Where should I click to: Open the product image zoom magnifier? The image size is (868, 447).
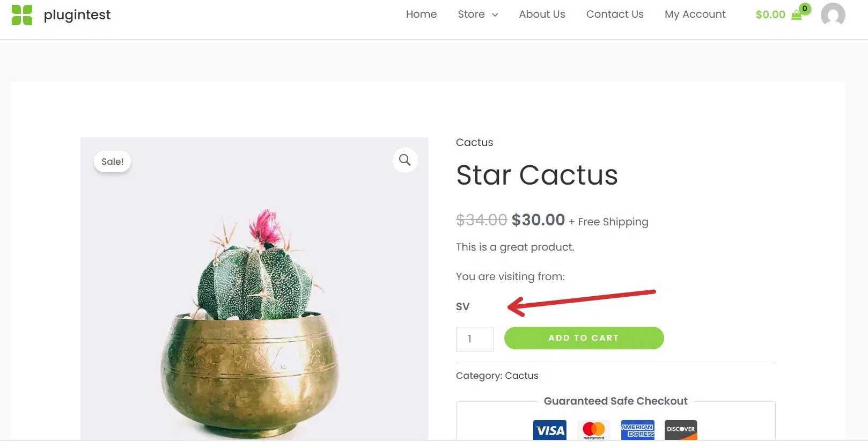[405, 160]
